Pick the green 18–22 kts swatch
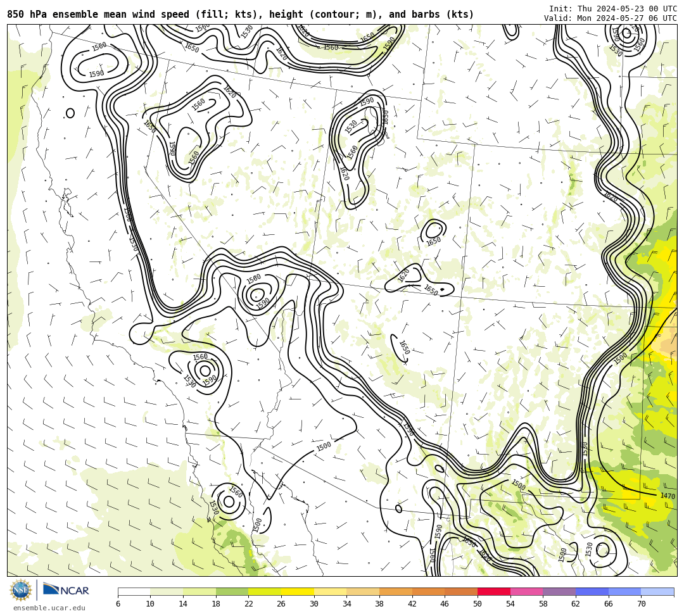This screenshot has width=684, height=616. point(232,591)
